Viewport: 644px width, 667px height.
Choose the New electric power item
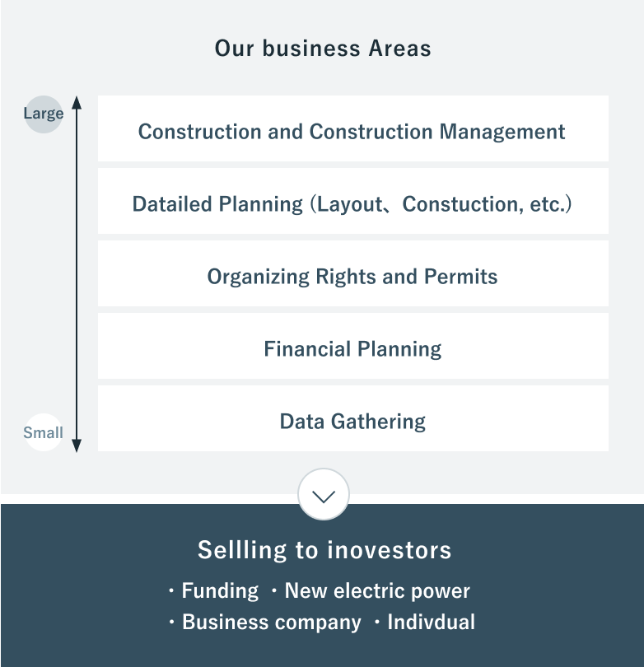coord(371,591)
